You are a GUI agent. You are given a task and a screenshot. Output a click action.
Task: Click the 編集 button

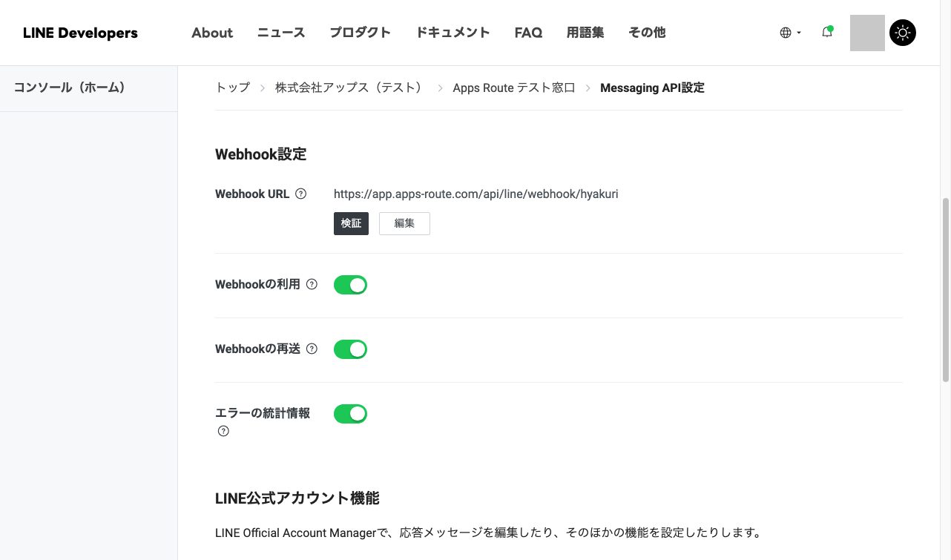[404, 223]
